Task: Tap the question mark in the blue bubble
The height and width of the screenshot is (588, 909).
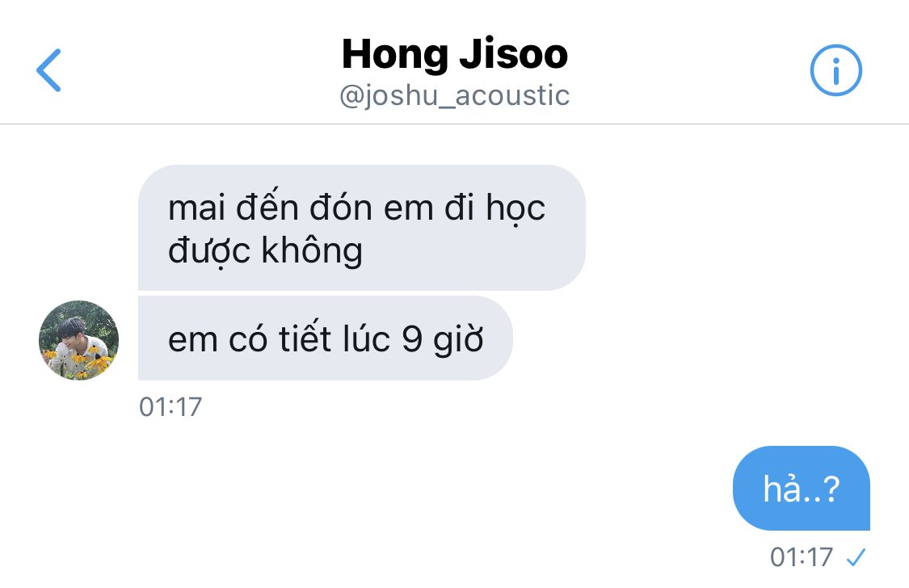Action: coord(831,489)
